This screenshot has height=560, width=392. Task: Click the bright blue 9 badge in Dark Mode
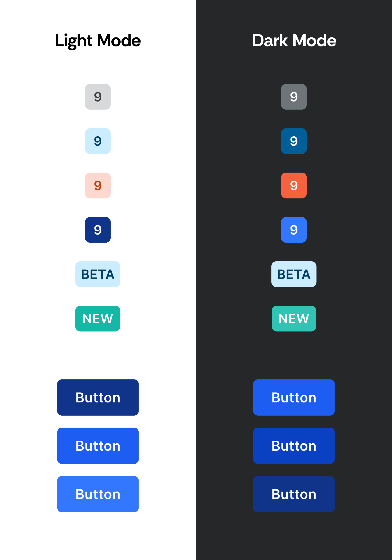(x=294, y=230)
